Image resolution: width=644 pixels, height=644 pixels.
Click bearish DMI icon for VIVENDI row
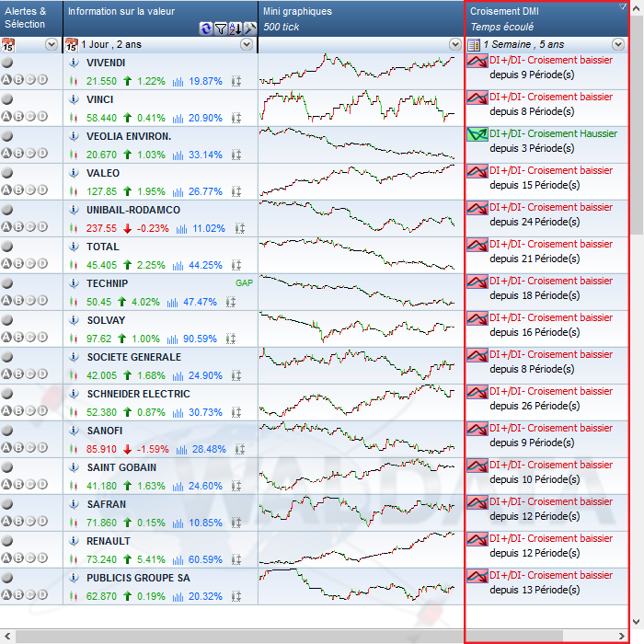click(477, 62)
